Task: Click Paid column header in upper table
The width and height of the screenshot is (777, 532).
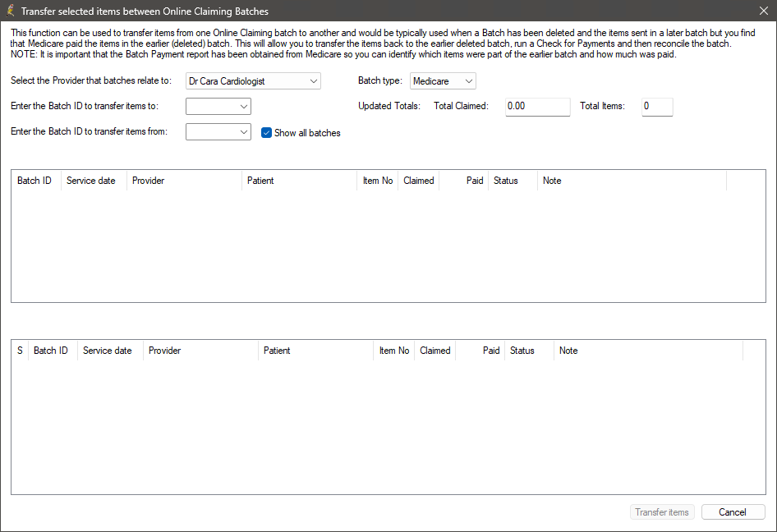Action: click(x=463, y=181)
